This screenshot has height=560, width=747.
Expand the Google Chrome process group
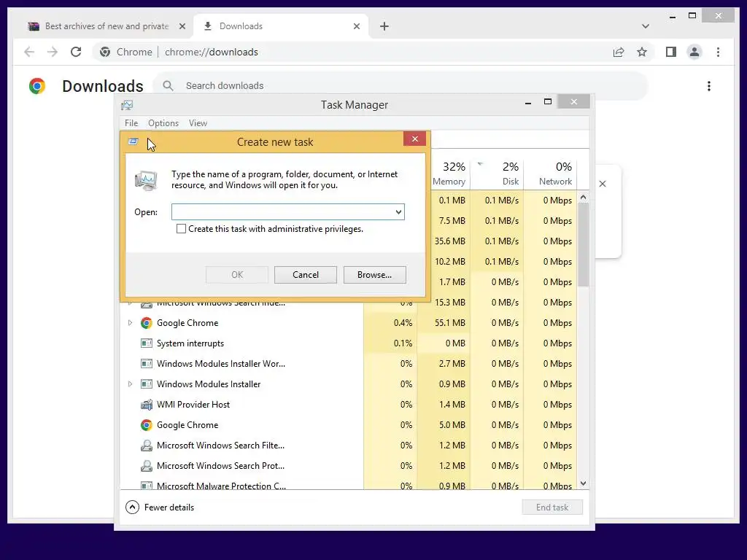point(130,323)
